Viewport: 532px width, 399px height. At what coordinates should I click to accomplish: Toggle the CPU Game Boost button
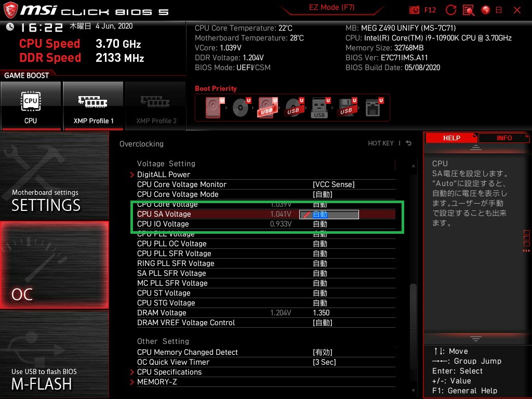[31, 105]
